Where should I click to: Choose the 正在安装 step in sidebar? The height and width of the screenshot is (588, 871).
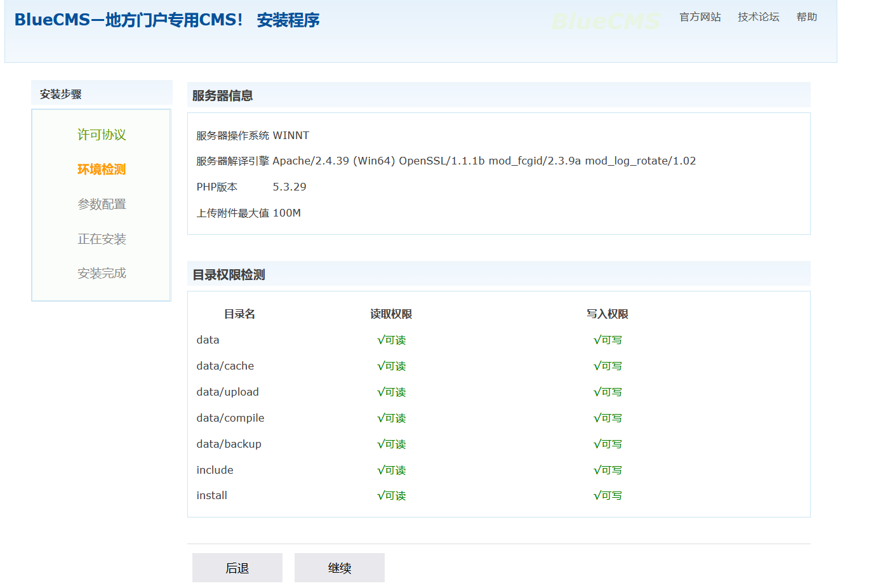(102, 239)
